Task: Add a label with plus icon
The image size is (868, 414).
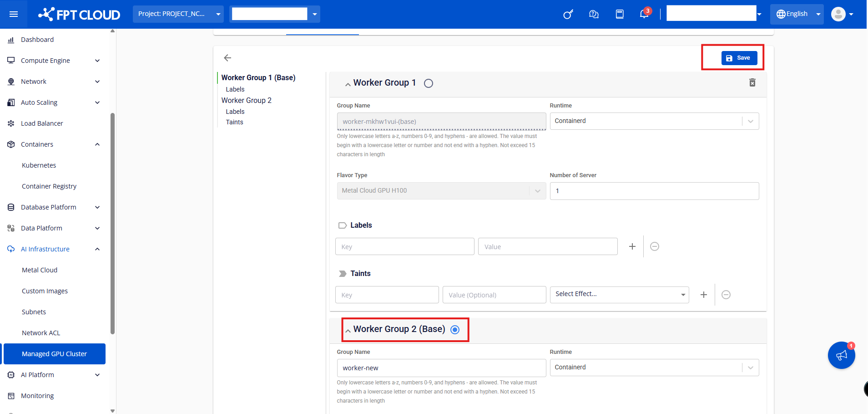Action: (x=632, y=246)
